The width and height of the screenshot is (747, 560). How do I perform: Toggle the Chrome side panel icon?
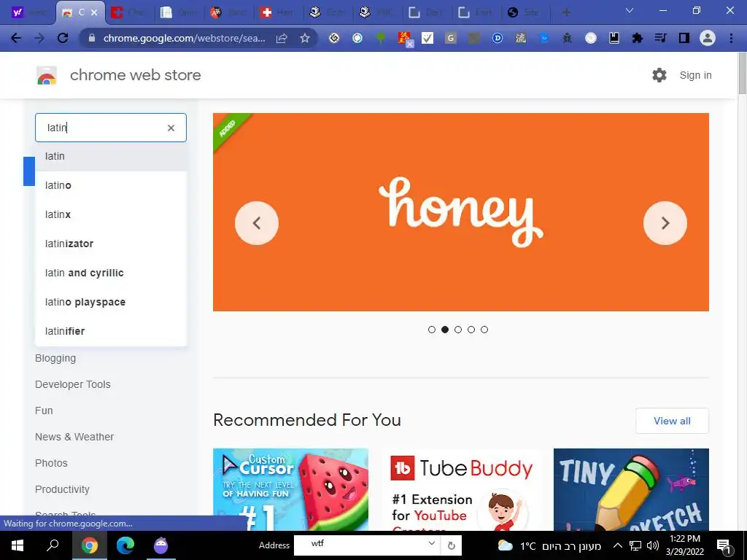coord(684,38)
